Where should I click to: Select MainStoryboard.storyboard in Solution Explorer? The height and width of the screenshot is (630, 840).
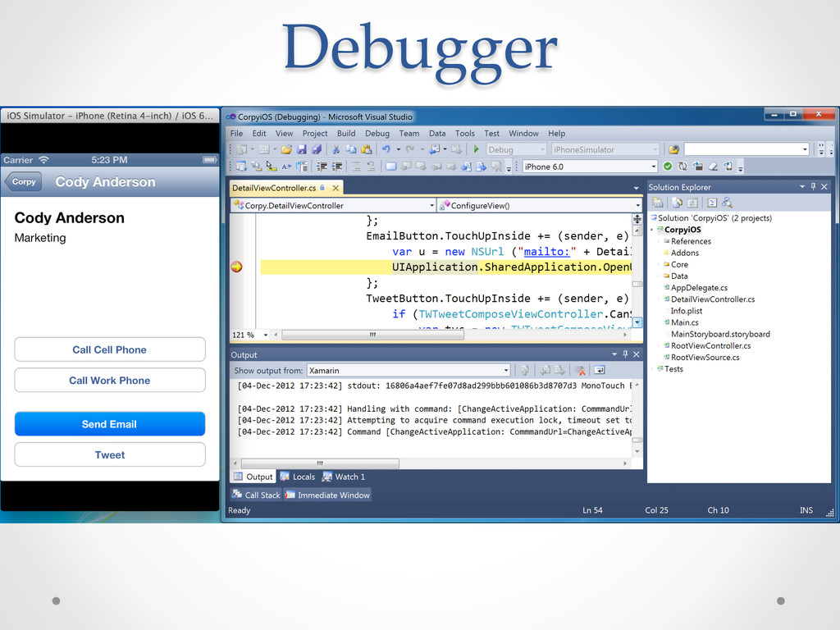720,335
